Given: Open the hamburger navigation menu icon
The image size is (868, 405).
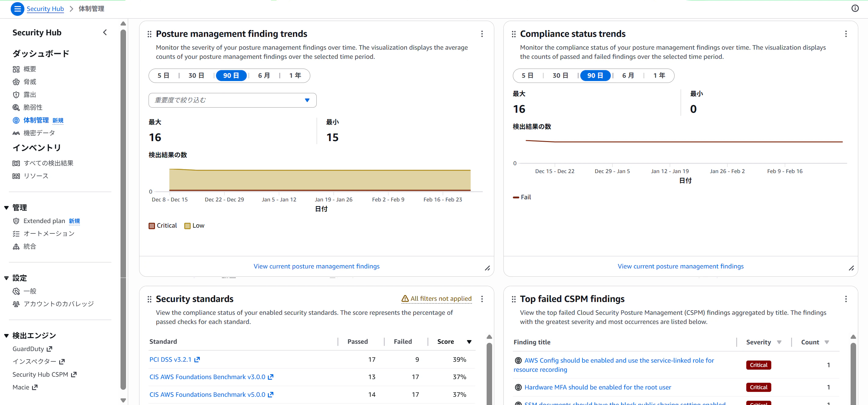Looking at the screenshot, I should pyautogui.click(x=17, y=9).
